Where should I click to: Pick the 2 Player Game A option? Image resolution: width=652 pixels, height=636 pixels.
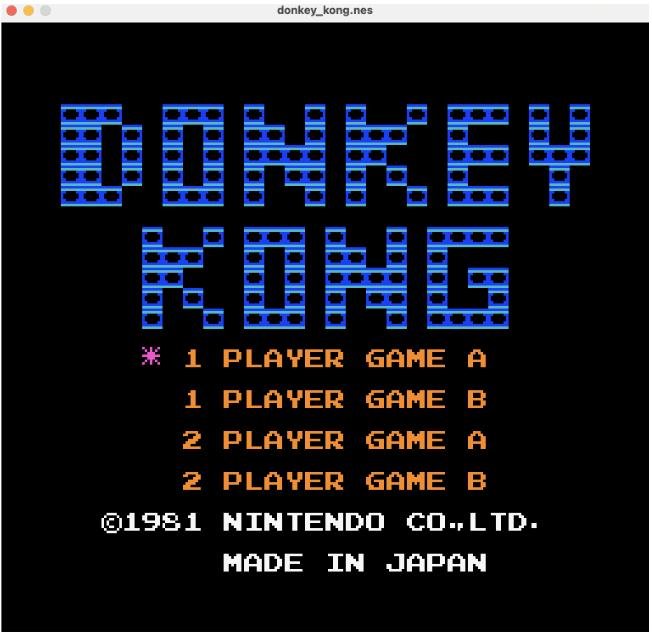(335, 441)
